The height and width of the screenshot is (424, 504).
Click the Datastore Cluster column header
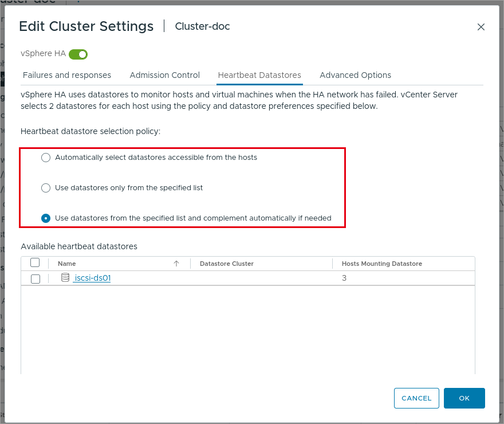click(227, 264)
